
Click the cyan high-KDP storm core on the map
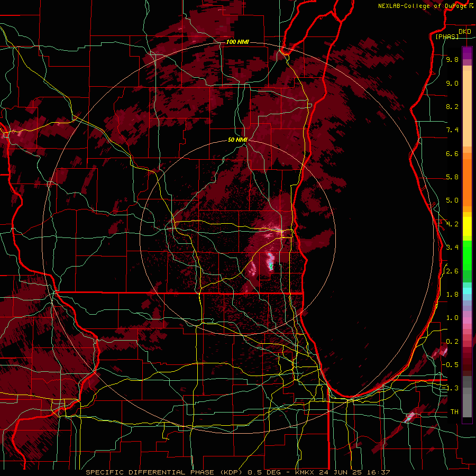click(270, 266)
